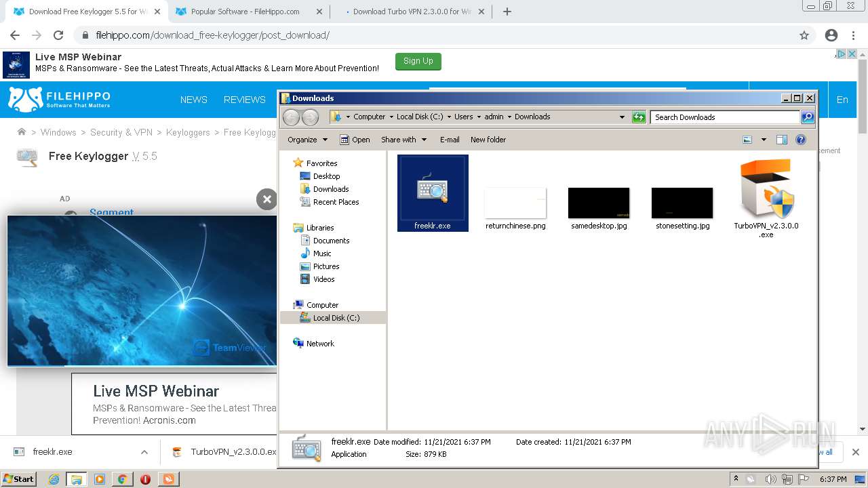
Task: Refresh the Downloads folder view
Action: 639,117
